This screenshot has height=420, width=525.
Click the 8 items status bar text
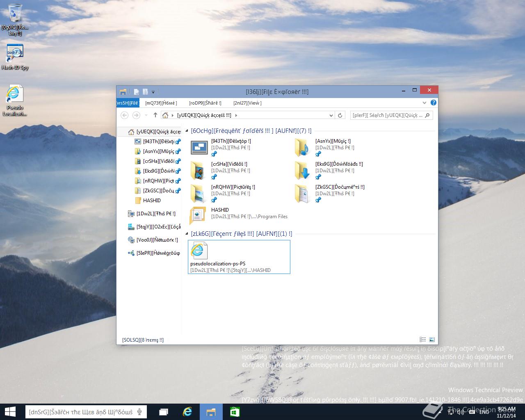click(x=143, y=340)
